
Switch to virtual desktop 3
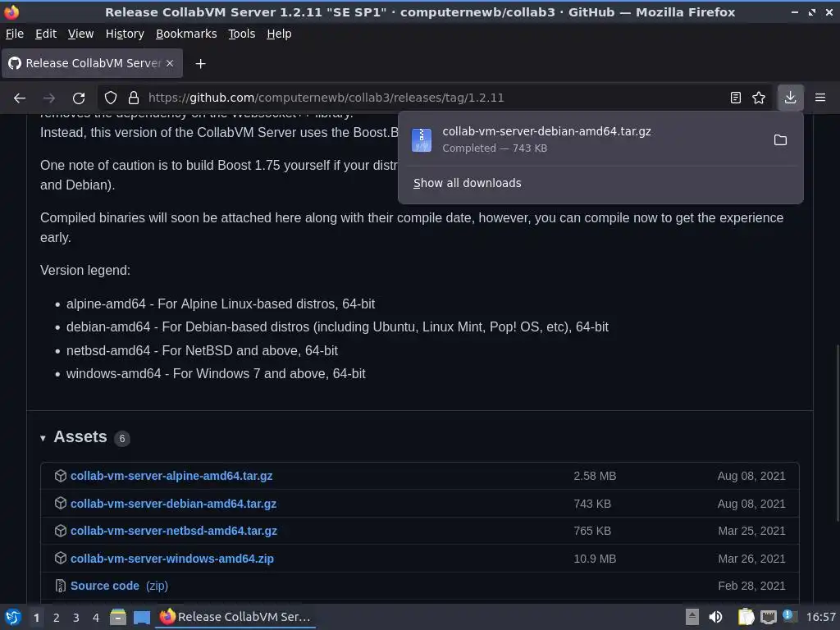(76, 618)
